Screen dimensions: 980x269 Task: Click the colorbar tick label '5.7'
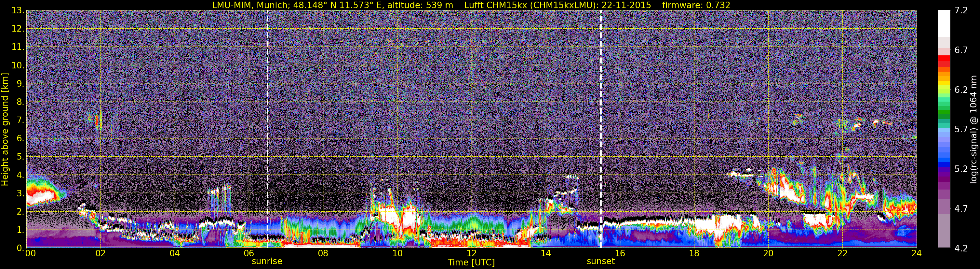click(961, 130)
